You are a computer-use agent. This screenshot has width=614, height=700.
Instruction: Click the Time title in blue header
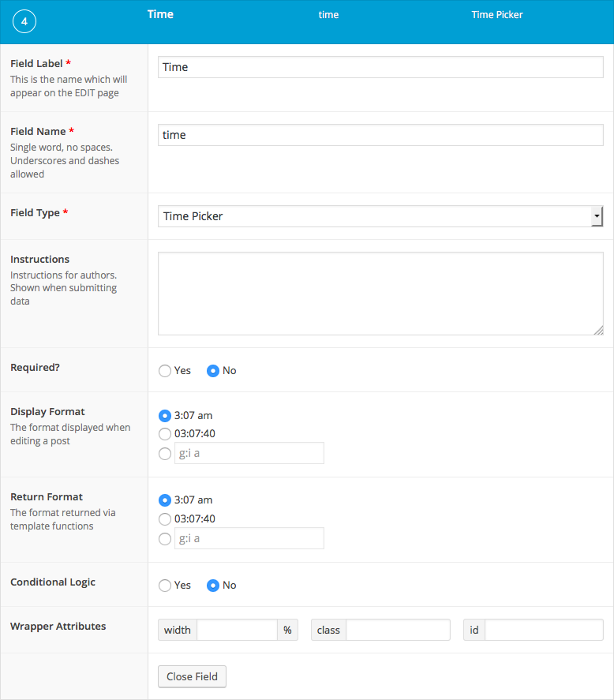[160, 14]
